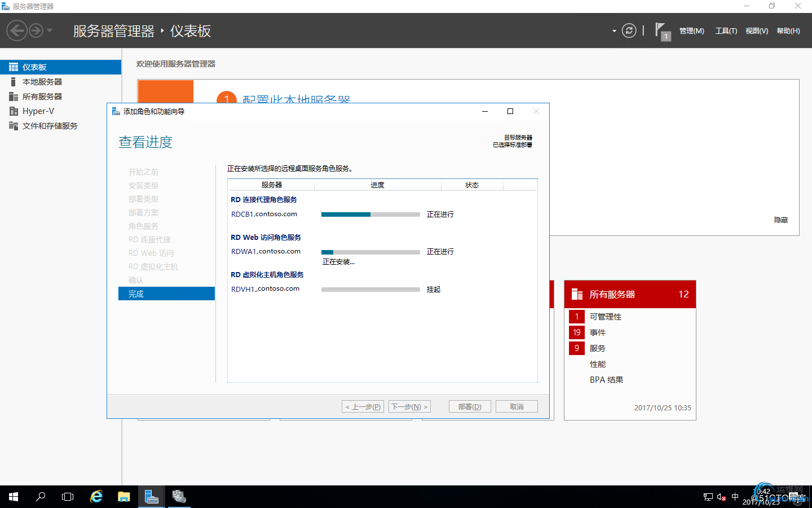Click the 取消 button in wizard
This screenshot has height=508, width=812.
click(x=517, y=406)
